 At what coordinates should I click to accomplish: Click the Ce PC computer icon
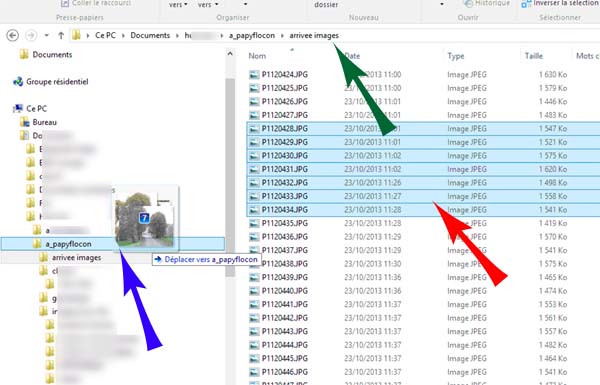(x=18, y=109)
